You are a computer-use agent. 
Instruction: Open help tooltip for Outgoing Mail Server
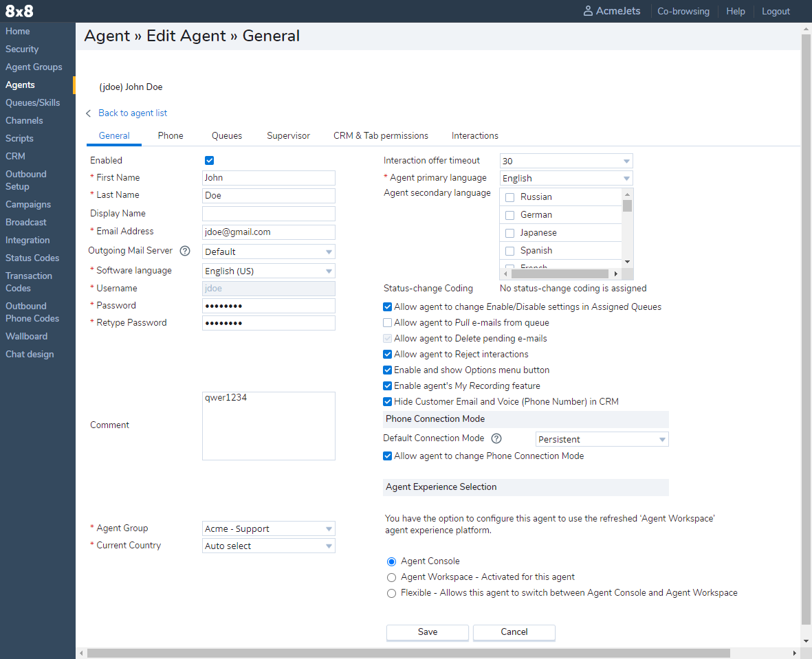point(185,251)
